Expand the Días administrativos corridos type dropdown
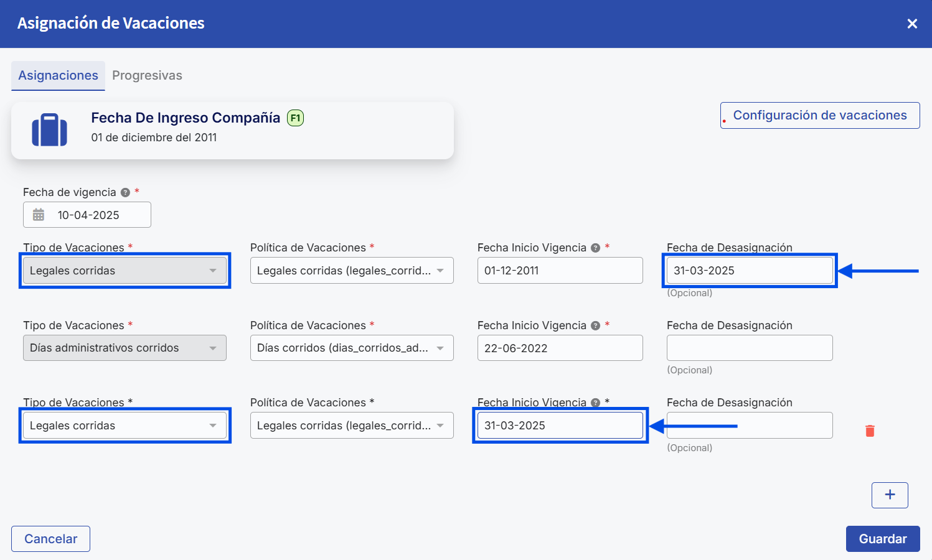 (x=125, y=348)
